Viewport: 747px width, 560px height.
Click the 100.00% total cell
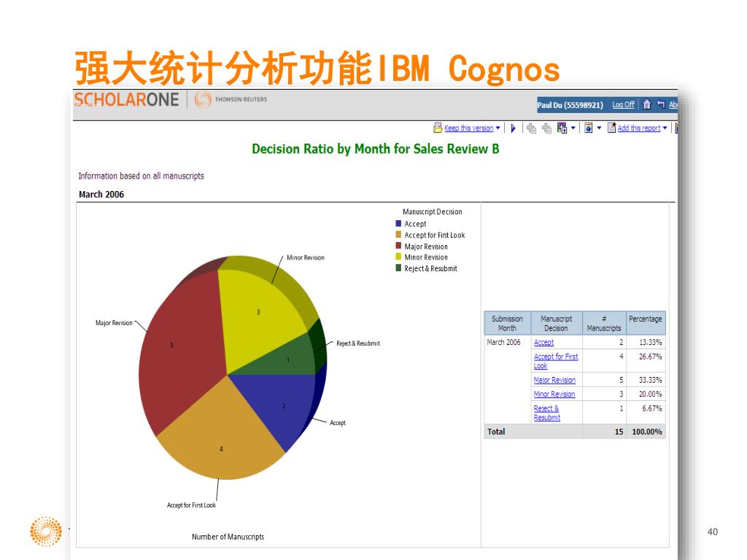[x=647, y=432]
